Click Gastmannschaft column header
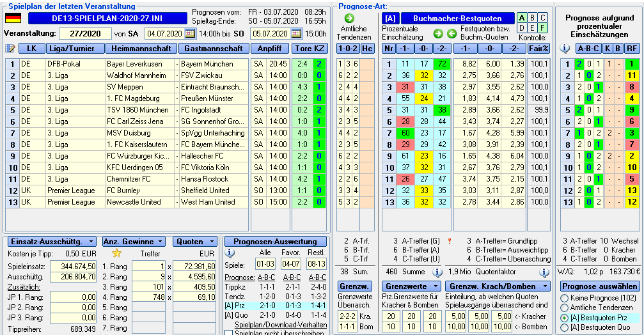This screenshot has height=335, width=644. point(214,49)
